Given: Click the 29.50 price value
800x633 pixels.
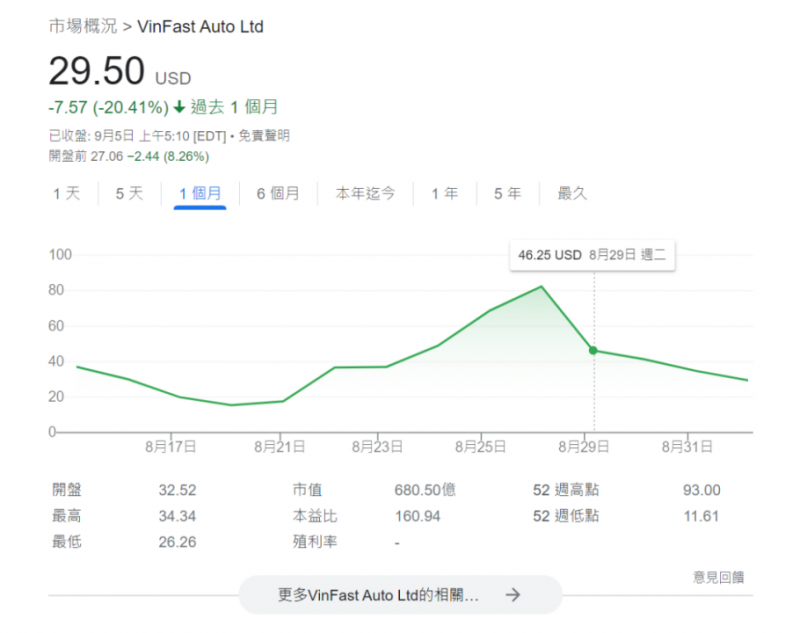Looking at the screenshot, I should 96,70.
